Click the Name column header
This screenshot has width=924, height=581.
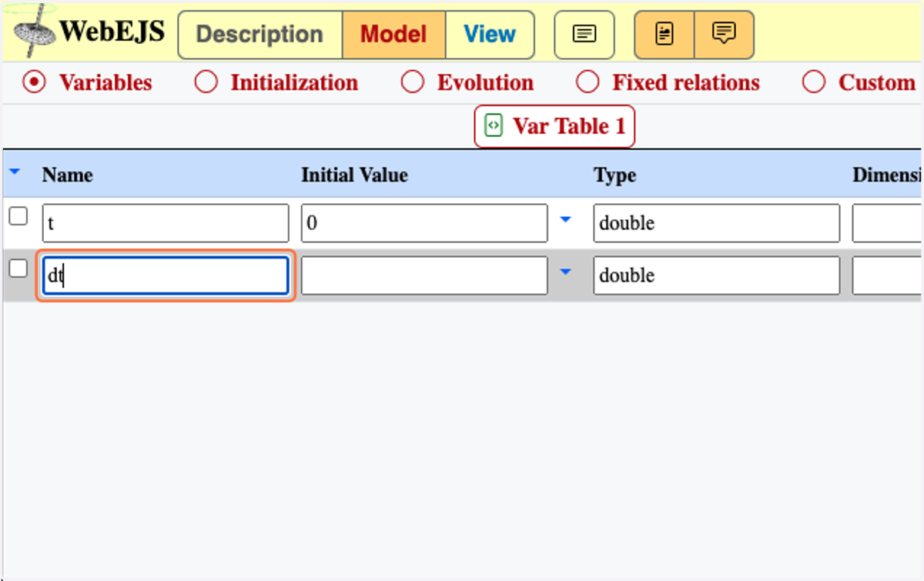pyautogui.click(x=68, y=175)
